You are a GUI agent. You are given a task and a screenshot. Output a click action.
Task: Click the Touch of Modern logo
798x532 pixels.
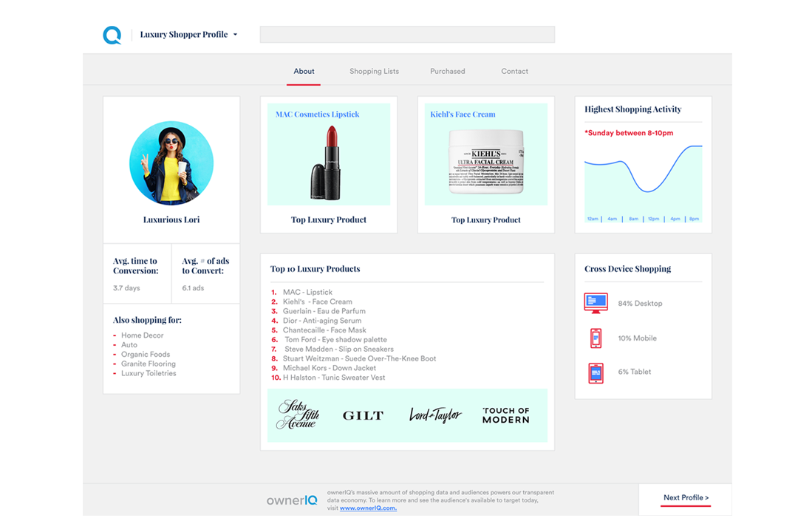505,415
